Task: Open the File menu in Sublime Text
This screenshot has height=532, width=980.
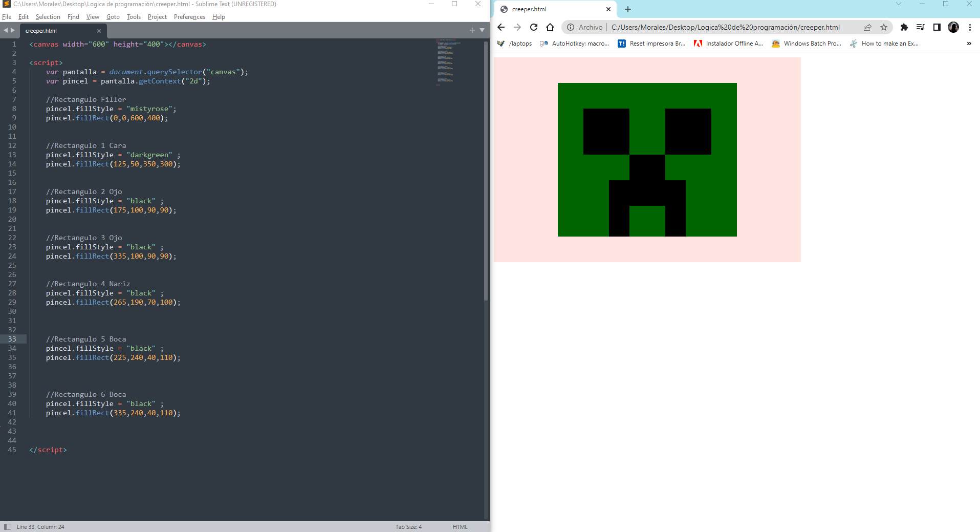Action: click(7, 17)
